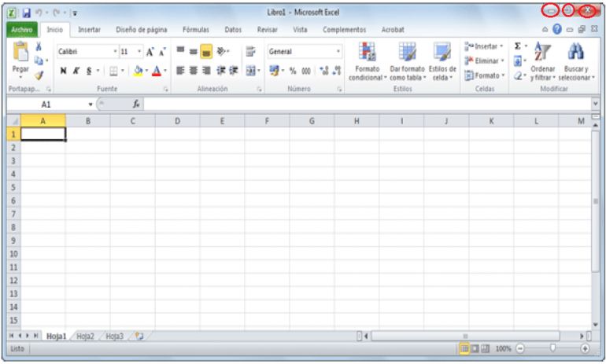The image size is (606, 364).
Task: Click the zoom in plus button
Action: [585, 348]
